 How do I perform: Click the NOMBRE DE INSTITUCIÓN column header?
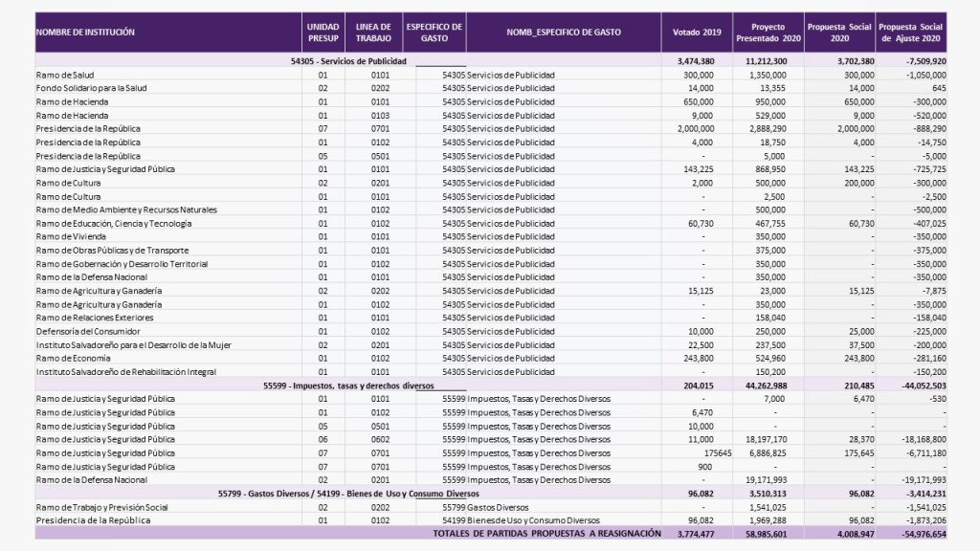(85, 32)
